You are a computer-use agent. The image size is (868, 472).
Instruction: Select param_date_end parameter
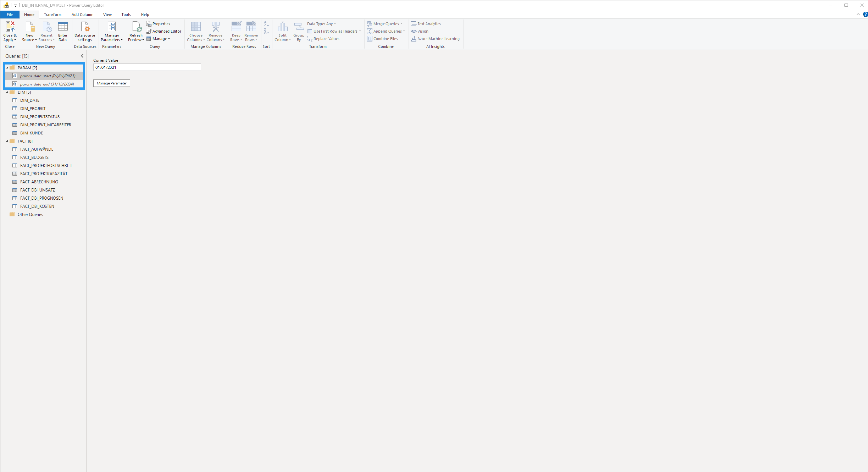44,84
